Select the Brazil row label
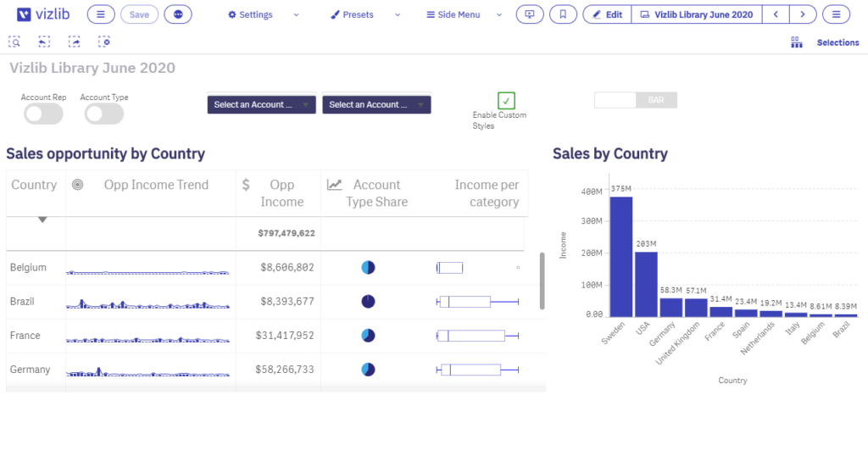The image size is (868, 473). point(22,301)
